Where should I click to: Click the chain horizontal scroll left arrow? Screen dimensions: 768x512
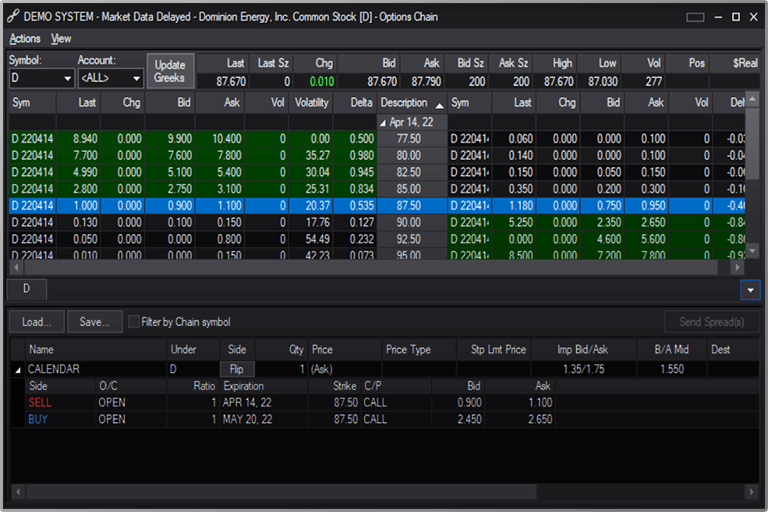[16, 268]
